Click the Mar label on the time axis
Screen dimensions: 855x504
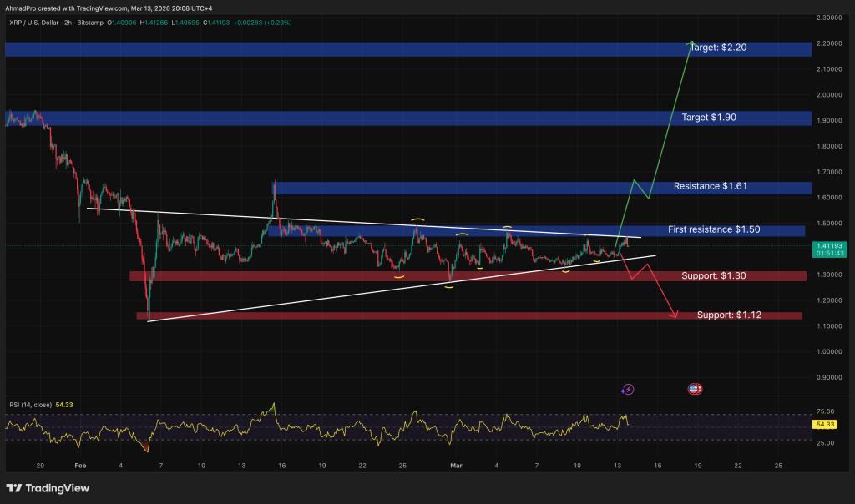[456, 465]
